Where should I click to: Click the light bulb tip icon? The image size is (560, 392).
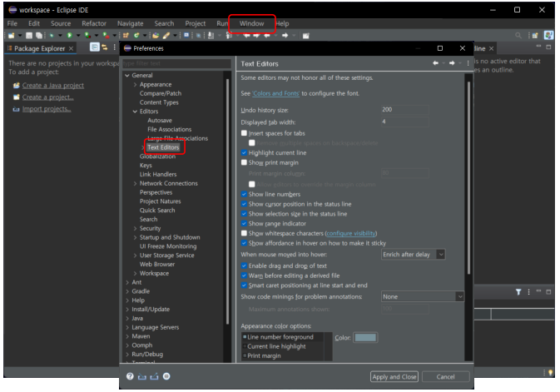click(552, 372)
